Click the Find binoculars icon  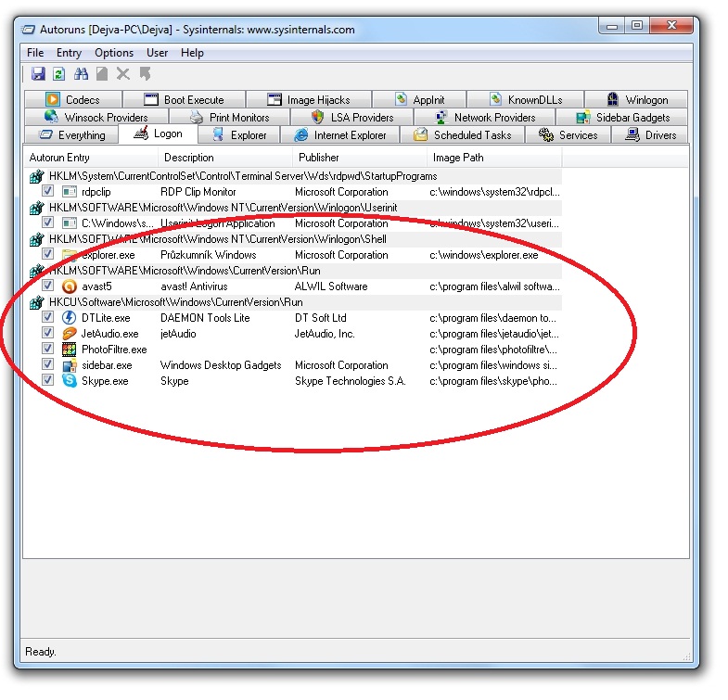coord(81,74)
